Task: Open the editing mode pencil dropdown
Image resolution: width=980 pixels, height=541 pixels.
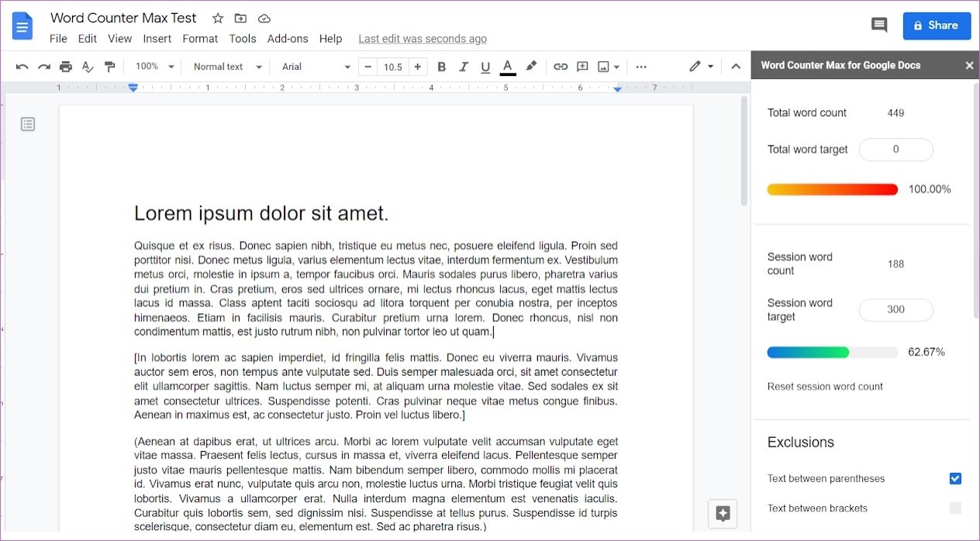Action: (x=702, y=67)
